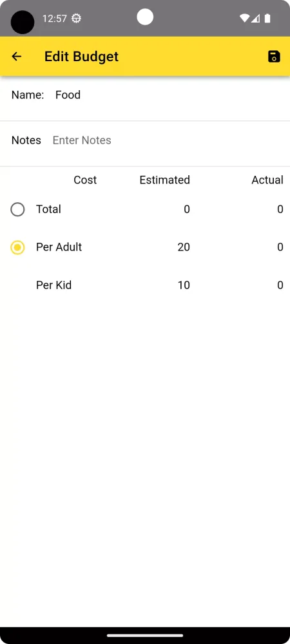
Task: Tap the Wi-Fi status icon
Action: pyautogui.click(x=245, y=18)
